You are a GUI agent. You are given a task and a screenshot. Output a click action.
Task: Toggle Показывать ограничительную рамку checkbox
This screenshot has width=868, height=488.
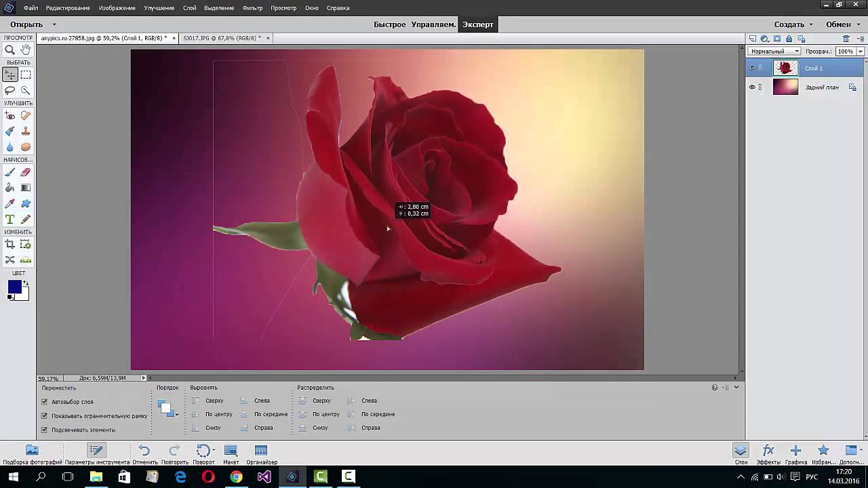[x=45, y=415]
